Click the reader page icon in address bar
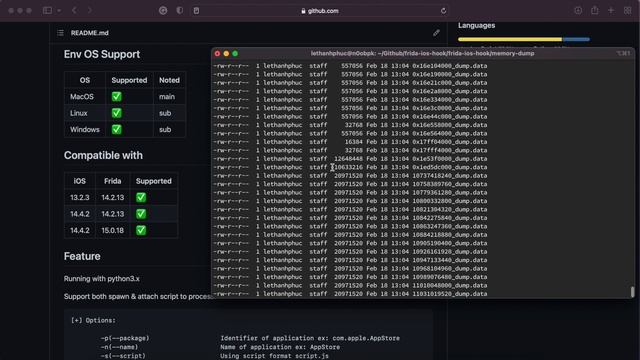Screen dimensions: 640x360 click(x=196, y=11)
